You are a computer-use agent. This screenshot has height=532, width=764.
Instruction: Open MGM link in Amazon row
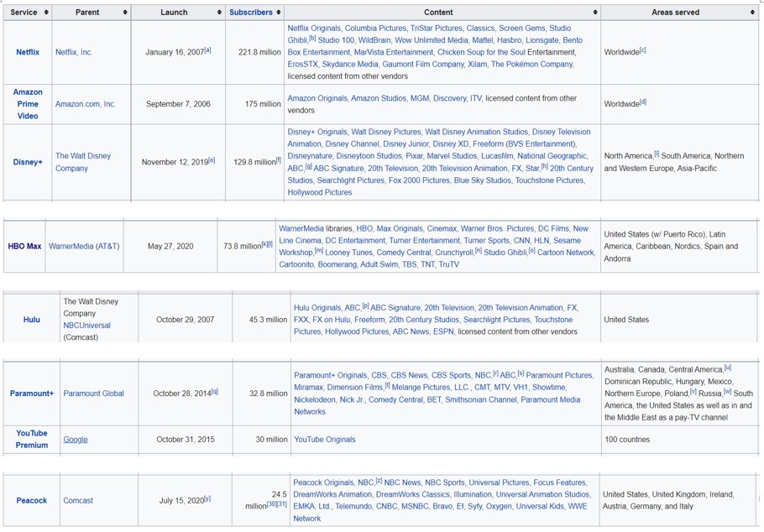pyautogui.click(x=420, y=98)
